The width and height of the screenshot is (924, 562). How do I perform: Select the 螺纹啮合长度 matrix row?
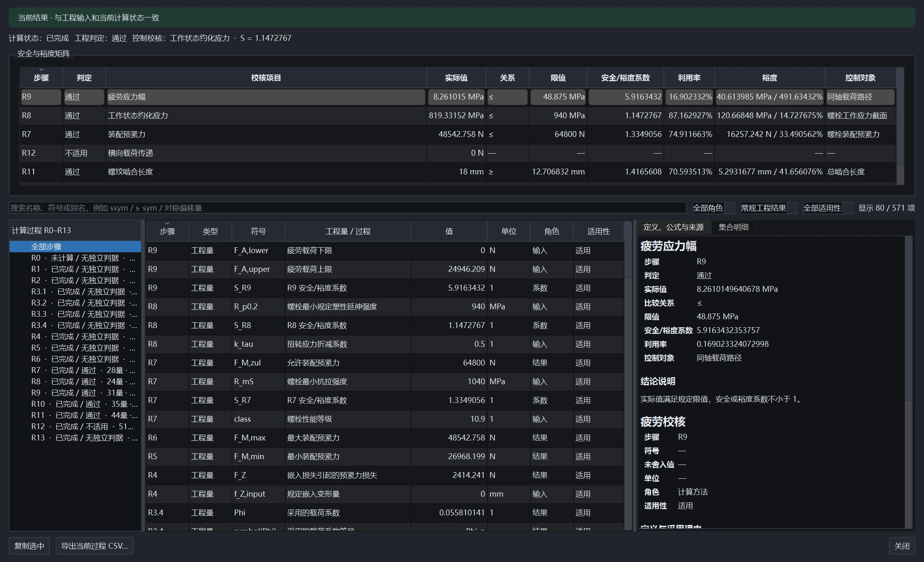pos(457,172)
